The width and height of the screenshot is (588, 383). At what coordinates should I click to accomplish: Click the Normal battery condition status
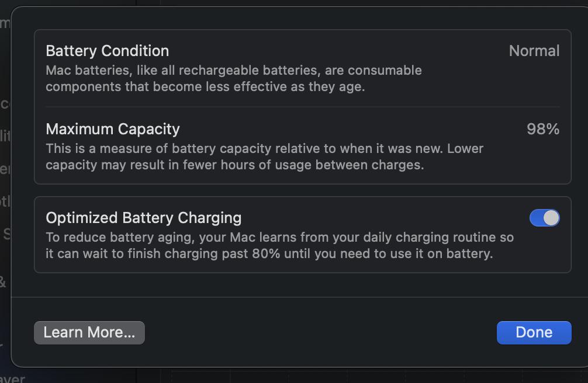[534, 51]
